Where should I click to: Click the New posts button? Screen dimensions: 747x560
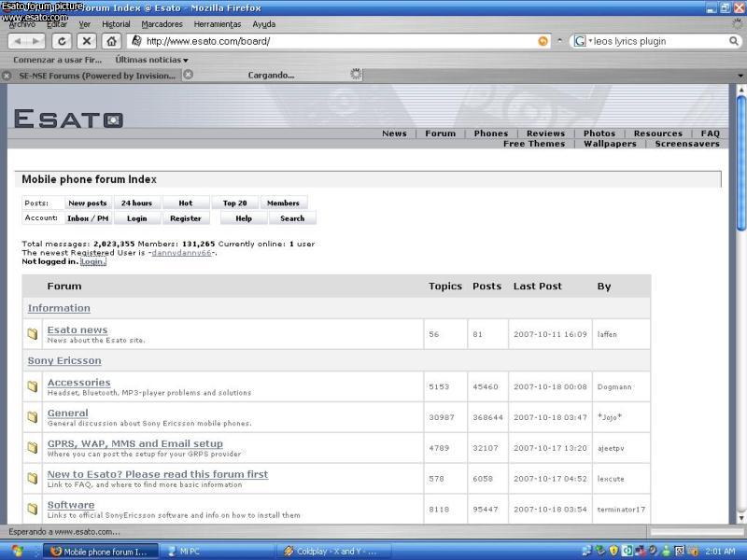pyautogui.click(x=88, y=203)
